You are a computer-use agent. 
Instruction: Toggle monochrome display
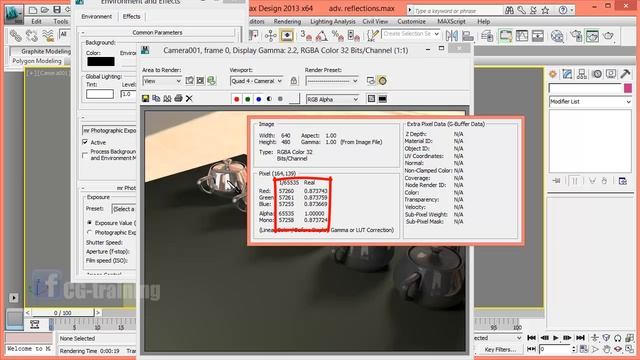[280, 99]
